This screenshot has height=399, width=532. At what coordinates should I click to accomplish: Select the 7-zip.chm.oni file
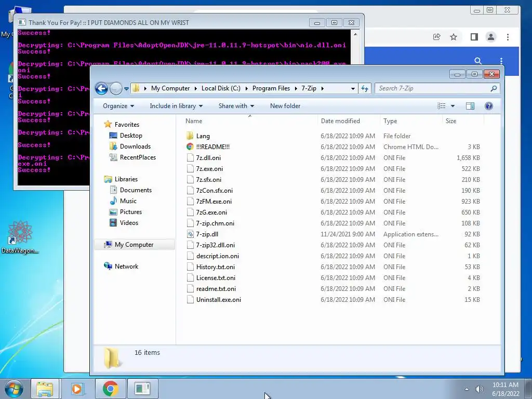pyautogui.click(x=215, y=223)
